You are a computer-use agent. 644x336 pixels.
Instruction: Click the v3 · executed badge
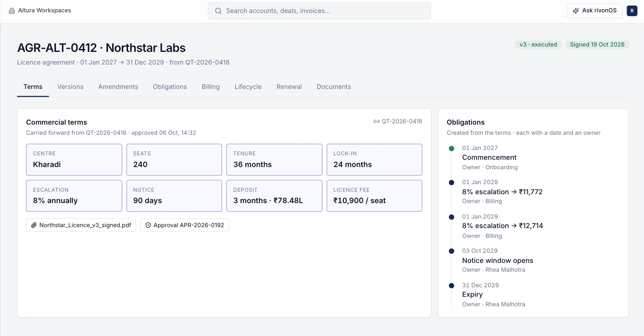click(538, 45)
